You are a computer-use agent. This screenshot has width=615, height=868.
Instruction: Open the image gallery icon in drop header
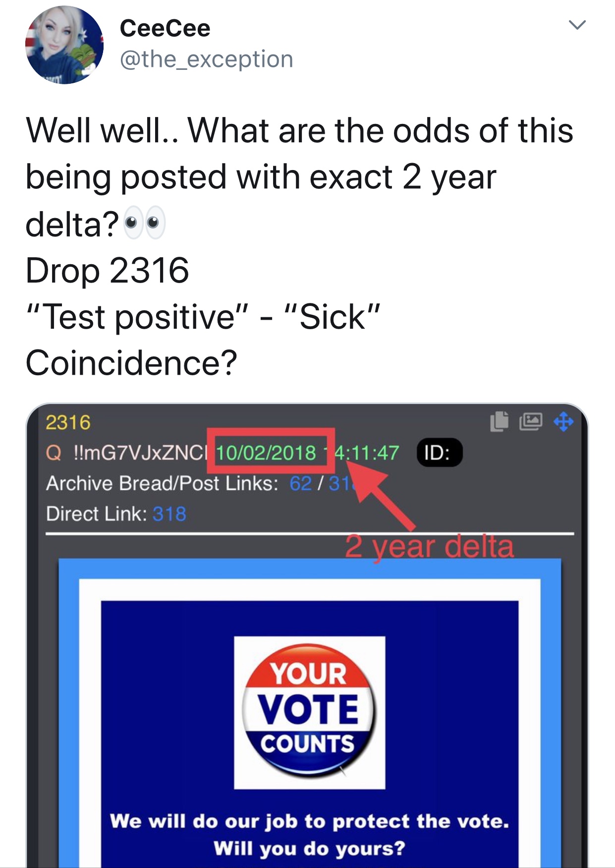(x=531, y=422)
